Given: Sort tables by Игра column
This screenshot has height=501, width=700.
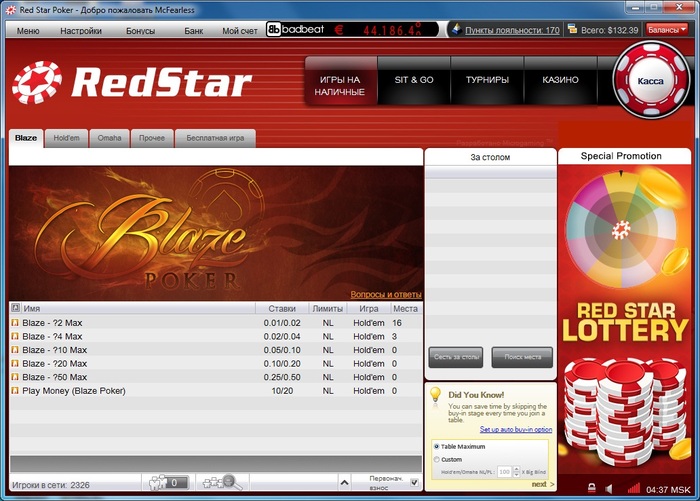Looking at the screenshot, I should (x=369, y=309).
